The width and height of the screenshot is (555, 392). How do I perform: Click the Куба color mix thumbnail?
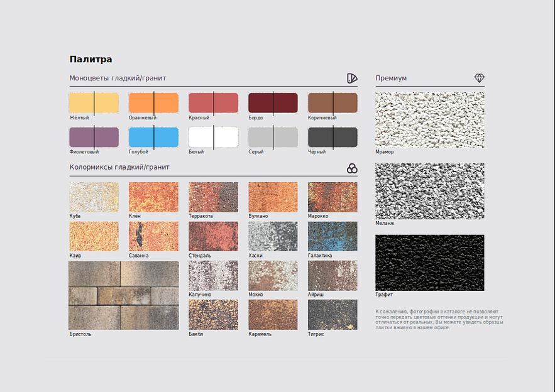[x=94, y=197]
